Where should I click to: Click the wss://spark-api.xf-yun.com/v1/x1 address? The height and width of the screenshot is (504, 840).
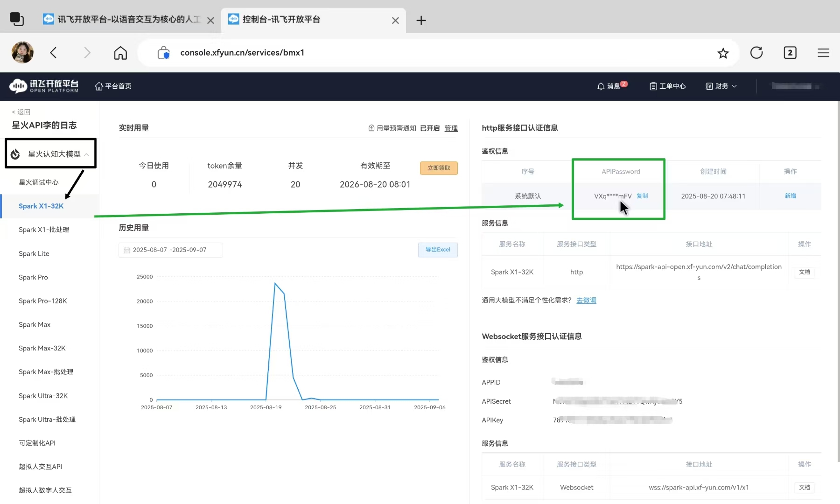click(x=699, y=488)
